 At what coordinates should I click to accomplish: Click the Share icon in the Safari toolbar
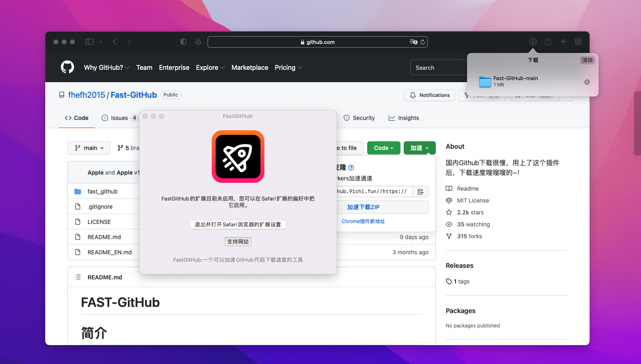tap(548, 41)
